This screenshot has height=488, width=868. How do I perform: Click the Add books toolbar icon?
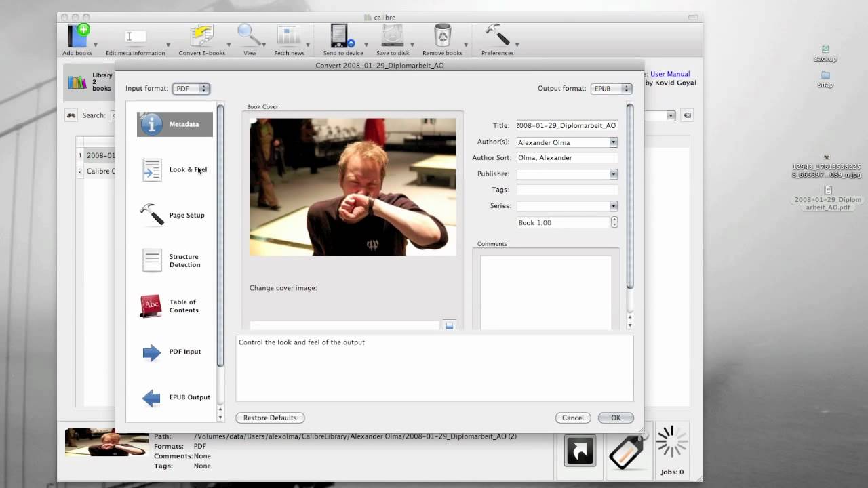(x=78, y=35)
